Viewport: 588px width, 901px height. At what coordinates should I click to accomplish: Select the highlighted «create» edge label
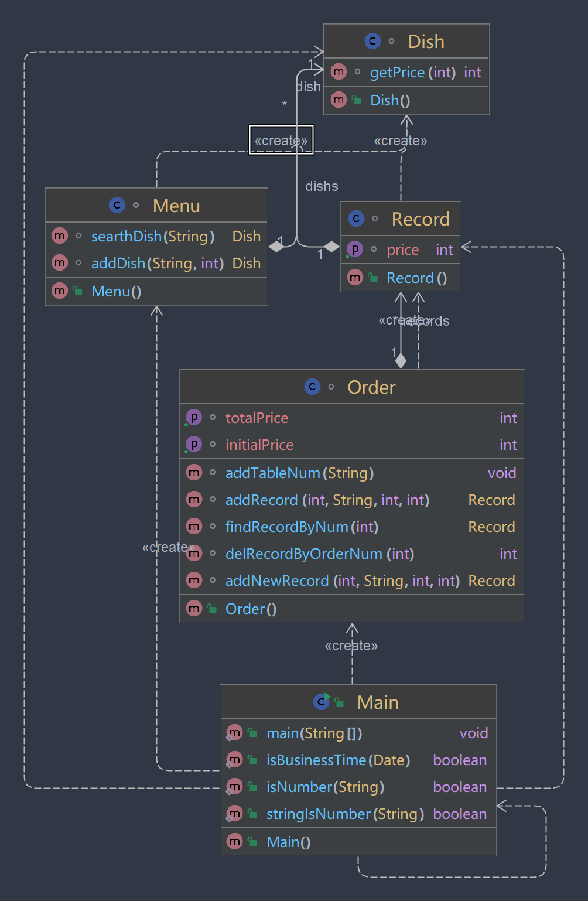(x=281, y=141)
